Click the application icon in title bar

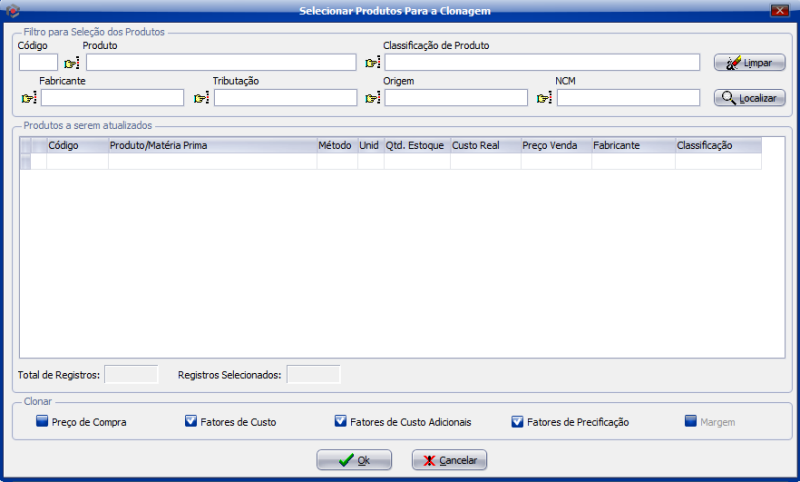tap(13, 11)
